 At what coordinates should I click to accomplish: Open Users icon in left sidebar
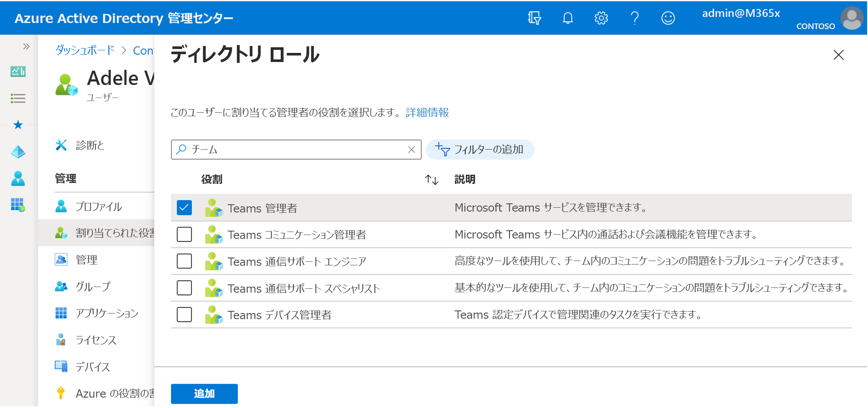coord(18,178)
